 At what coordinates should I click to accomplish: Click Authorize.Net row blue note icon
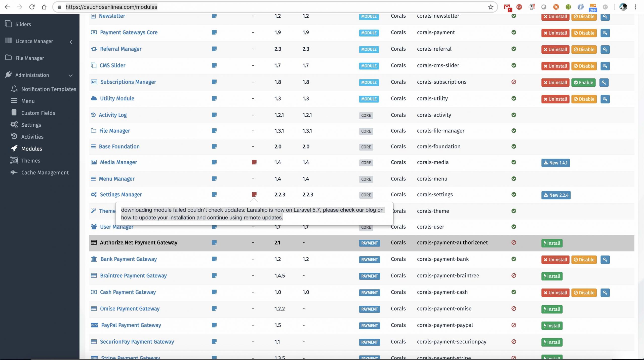point(214,242)
